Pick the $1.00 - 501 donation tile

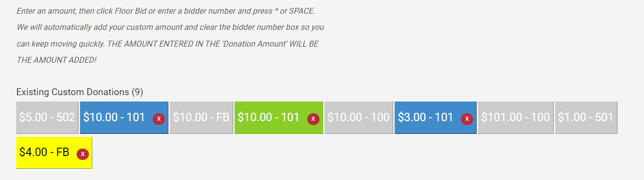point(586,118)
